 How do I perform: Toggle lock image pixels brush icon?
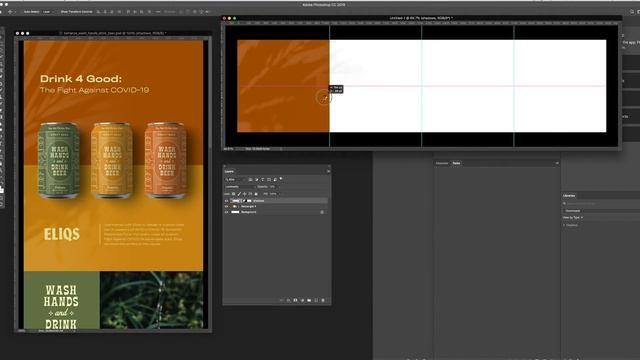point(239,194)
